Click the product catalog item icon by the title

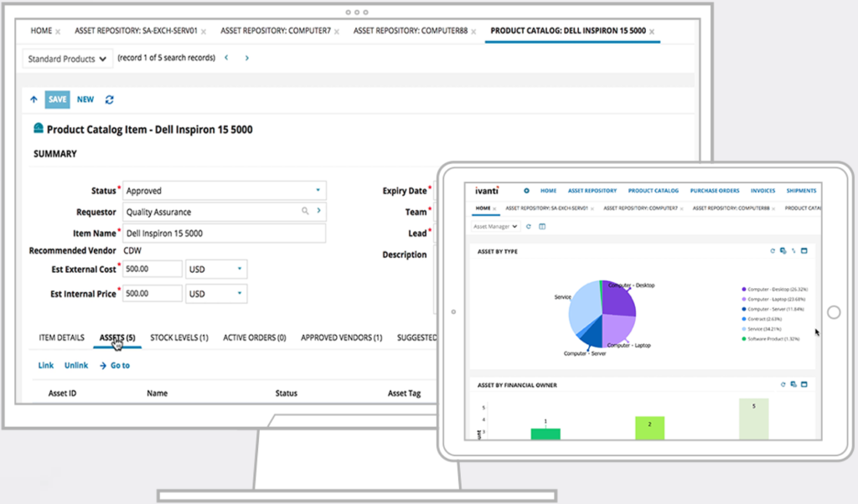coord(39,128)
